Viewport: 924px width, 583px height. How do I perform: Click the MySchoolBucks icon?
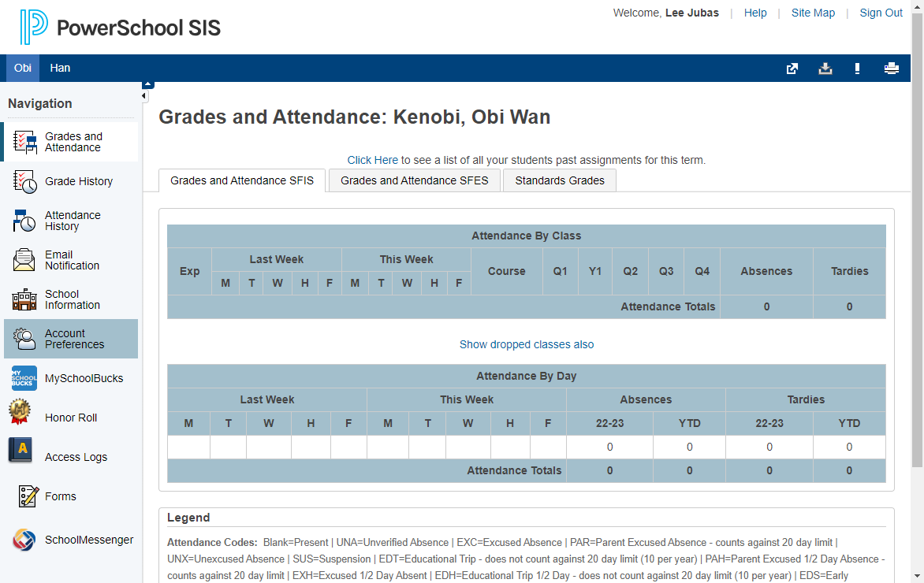tap(24, 378)
